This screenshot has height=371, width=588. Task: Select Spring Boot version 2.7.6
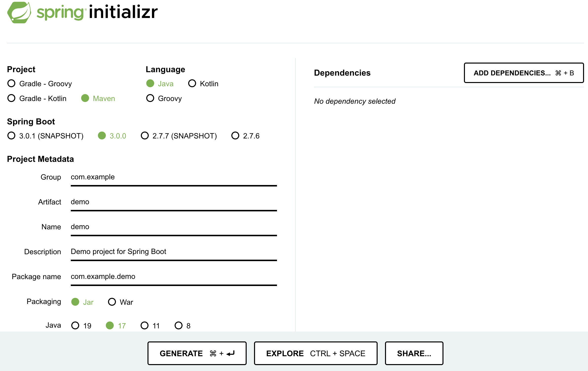(x=235, y=136)
